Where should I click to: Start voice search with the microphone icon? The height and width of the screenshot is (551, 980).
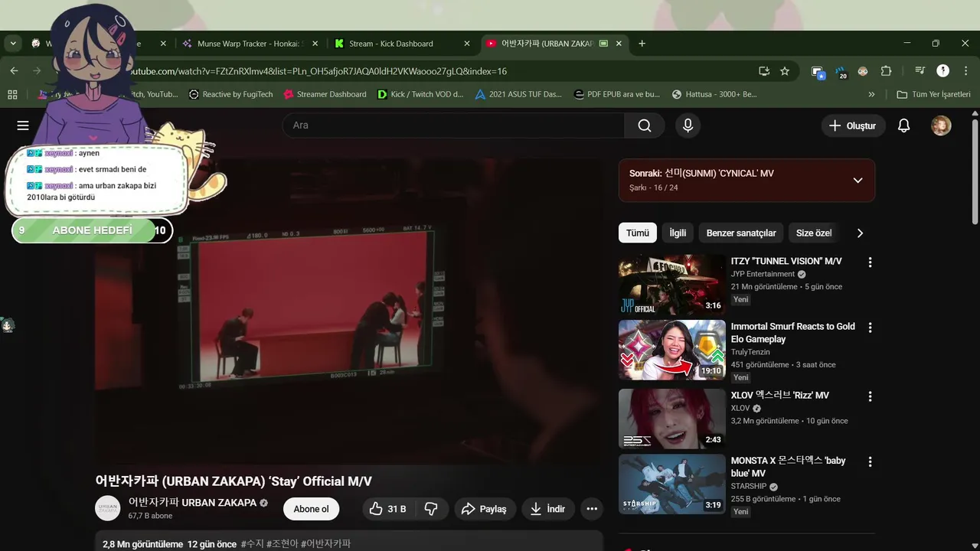pyautogui.click(x=688, y=126)
